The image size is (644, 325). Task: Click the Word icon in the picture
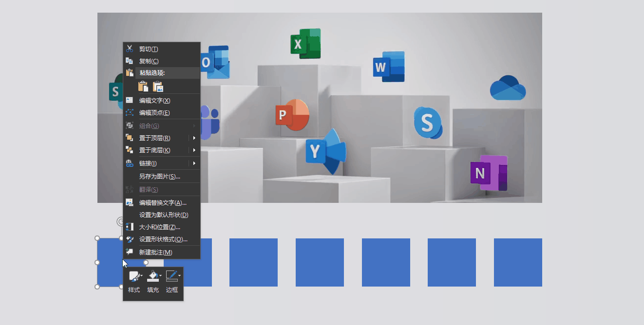click(389, 67)
